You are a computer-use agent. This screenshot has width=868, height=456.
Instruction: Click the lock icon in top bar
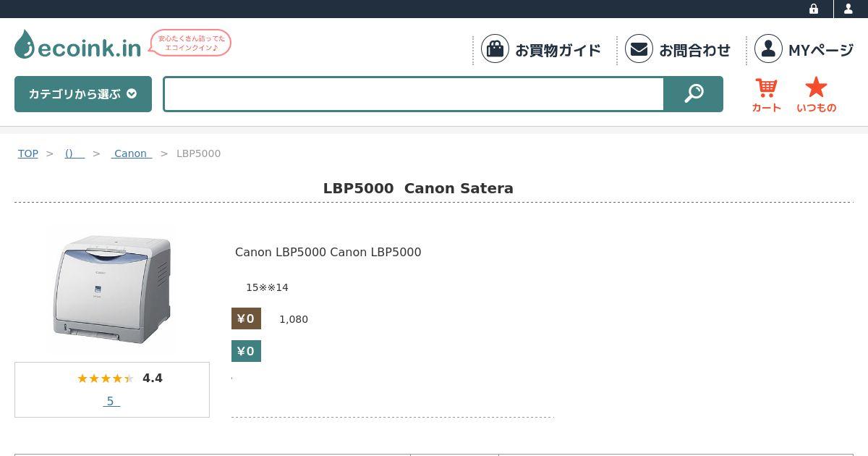(814, 9)
